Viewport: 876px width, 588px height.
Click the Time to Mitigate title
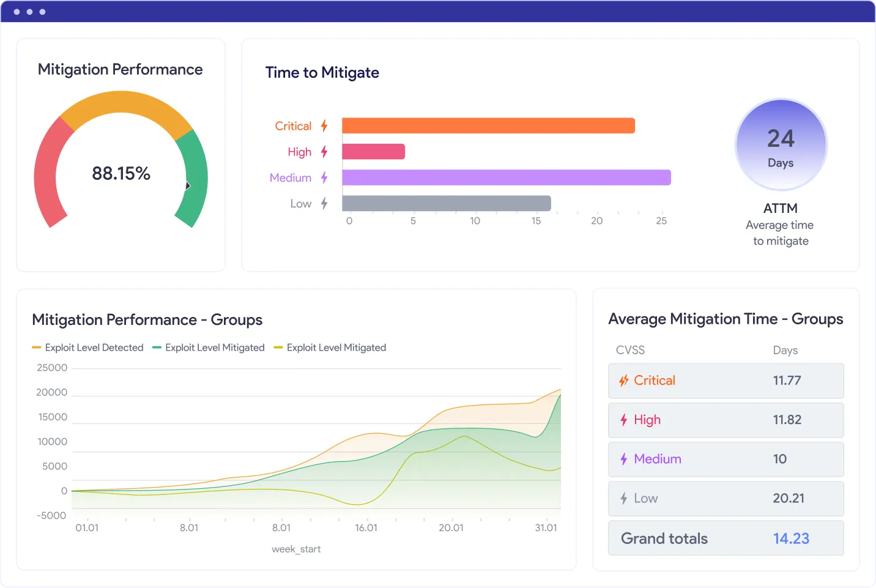322,72
